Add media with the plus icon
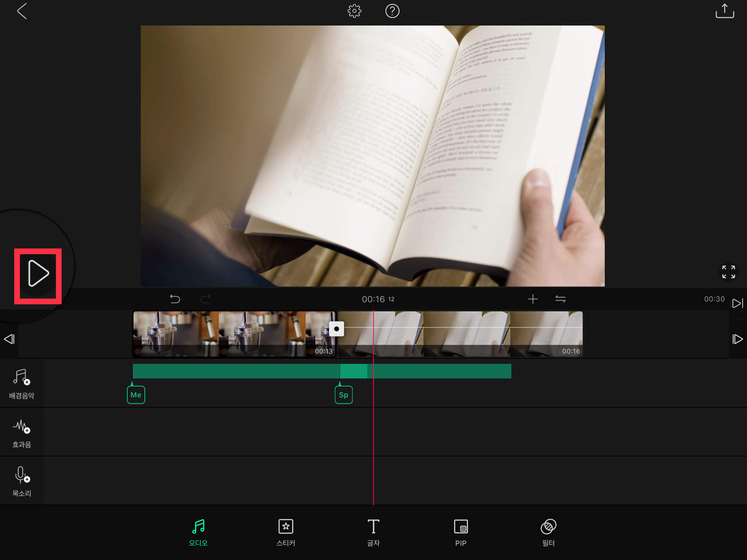The width and height of the screenshot is (747, 560). (x=533, y=299)
